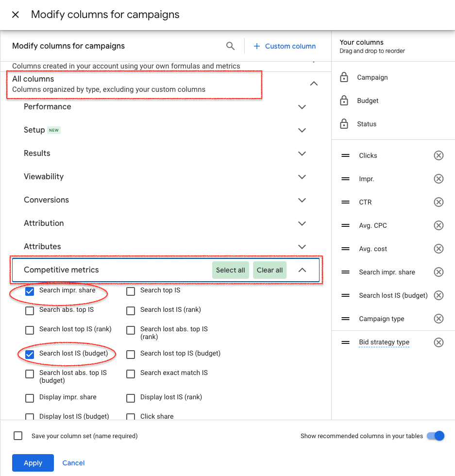Check Search lost top IS (rank) checkbox
This screenshot has width=455, height=476.
[30, 330]
